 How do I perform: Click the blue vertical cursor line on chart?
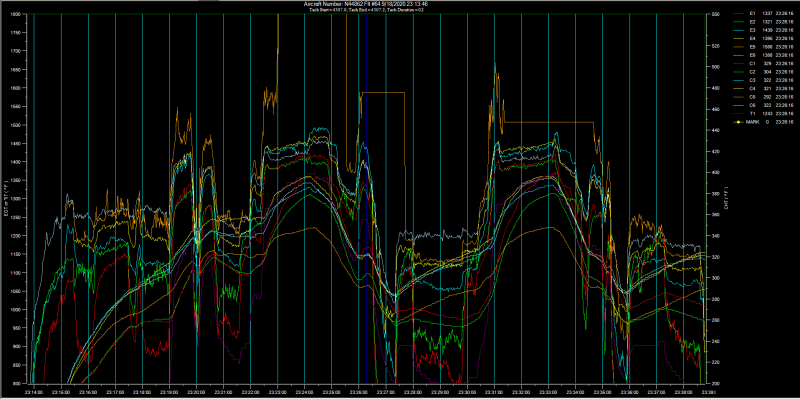366,199
